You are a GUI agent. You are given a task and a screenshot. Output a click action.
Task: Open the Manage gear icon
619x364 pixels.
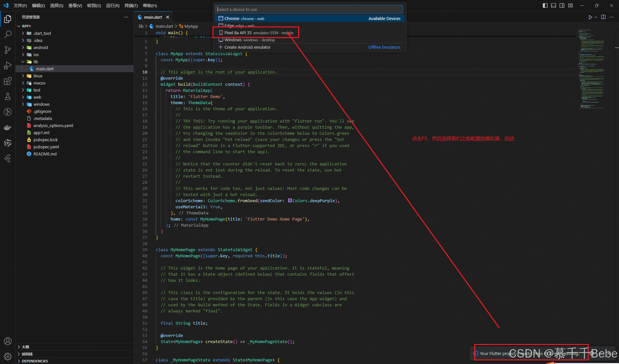(8, 356)
